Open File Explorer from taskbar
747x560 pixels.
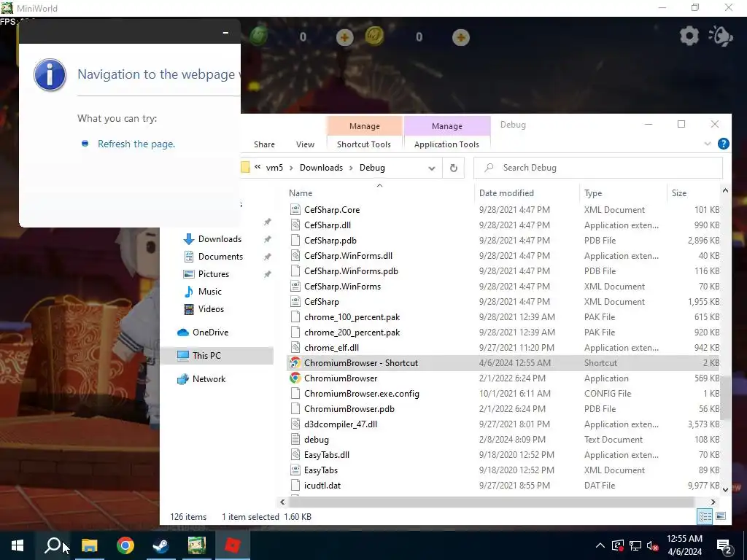tap(89, 545)
